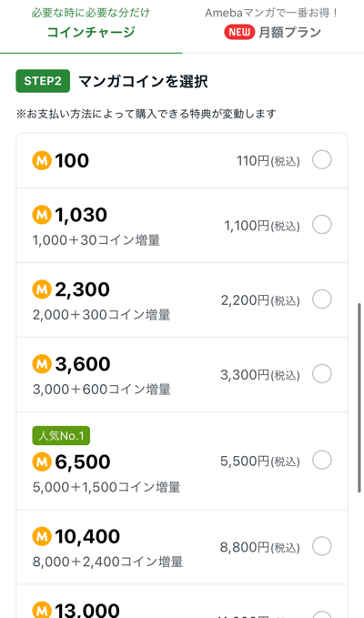Click the coin icon beside 100
Image resolution: width=364 pixels, height=618 pixels.
pyautogui.click(x=42, y=161)
